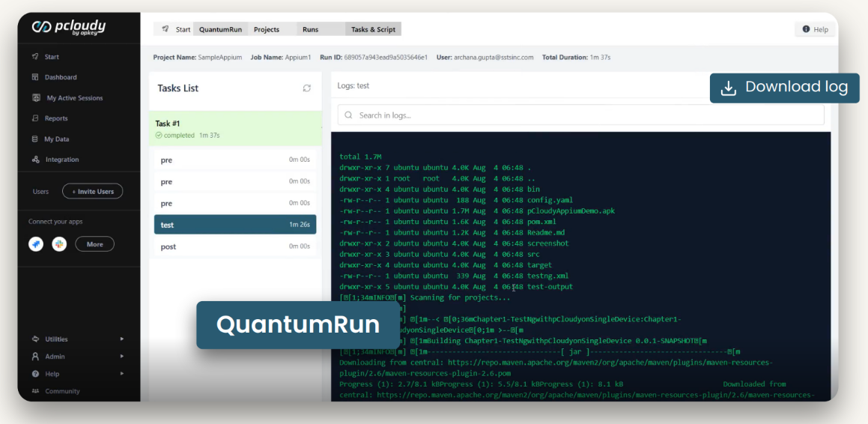
Task: Click the Search in logs field
Action: (580, 115)
